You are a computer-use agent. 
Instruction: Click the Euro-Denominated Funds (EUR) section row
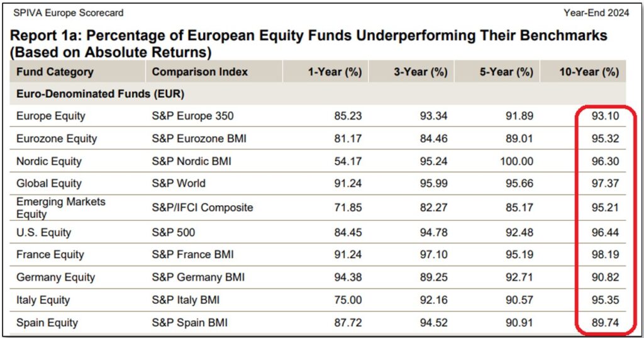[x=99, y=94]
